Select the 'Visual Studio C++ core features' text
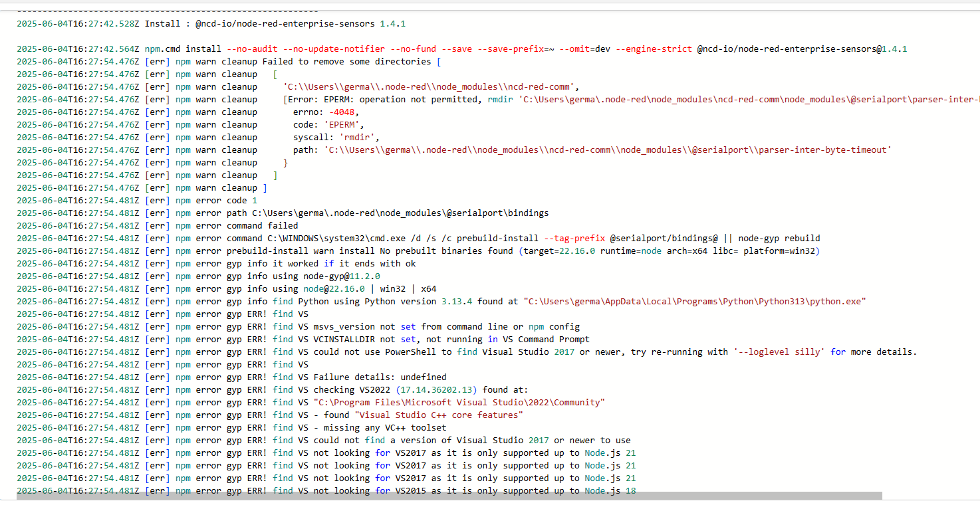Screen dimensions: 980x505 point(439,415)
